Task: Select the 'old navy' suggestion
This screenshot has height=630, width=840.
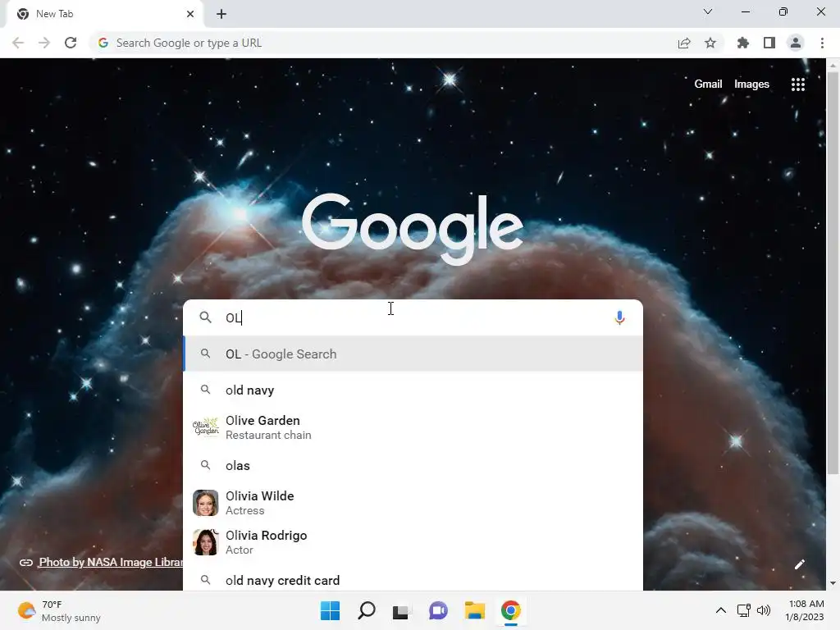Action: coord(413,390)
